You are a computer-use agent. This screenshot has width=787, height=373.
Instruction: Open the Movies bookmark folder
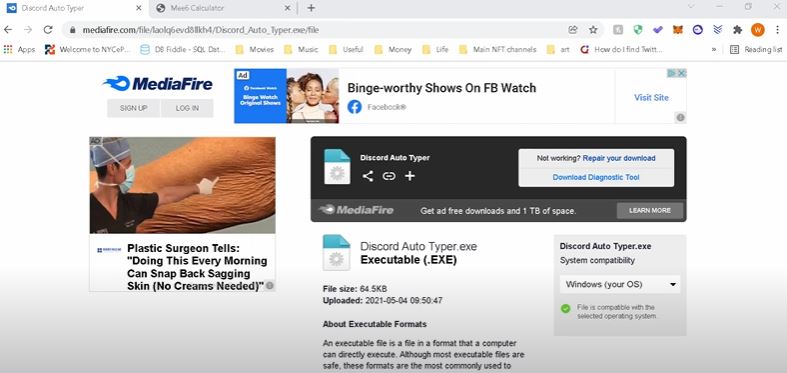click(x=255, y=49)
